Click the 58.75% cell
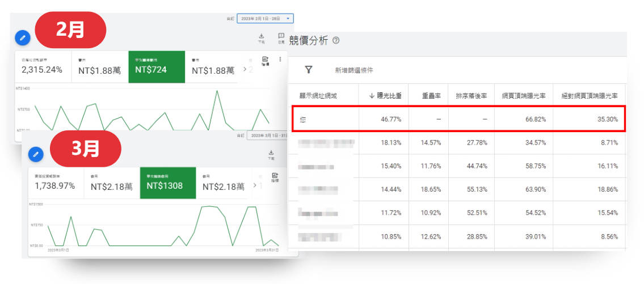 pos(536,166)
